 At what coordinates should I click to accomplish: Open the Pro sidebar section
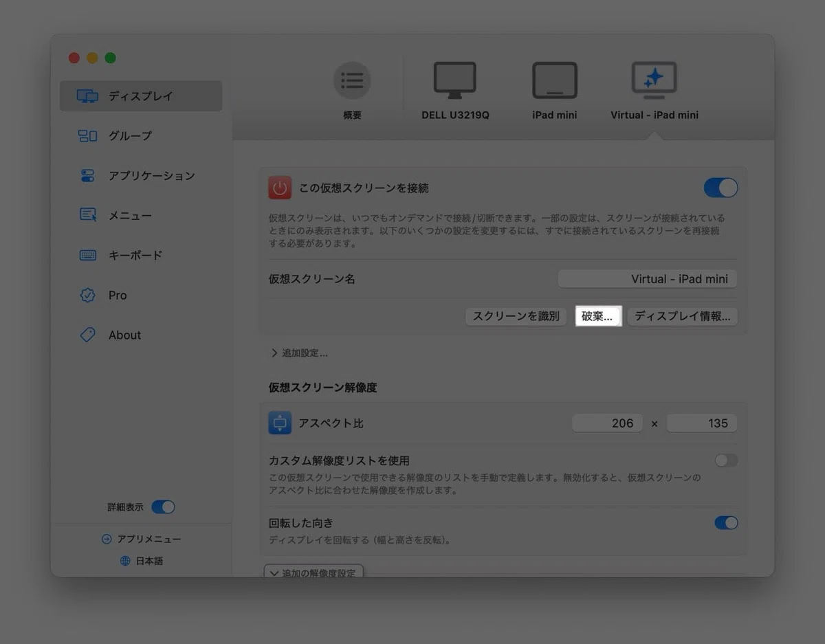[x=141, y=296]
